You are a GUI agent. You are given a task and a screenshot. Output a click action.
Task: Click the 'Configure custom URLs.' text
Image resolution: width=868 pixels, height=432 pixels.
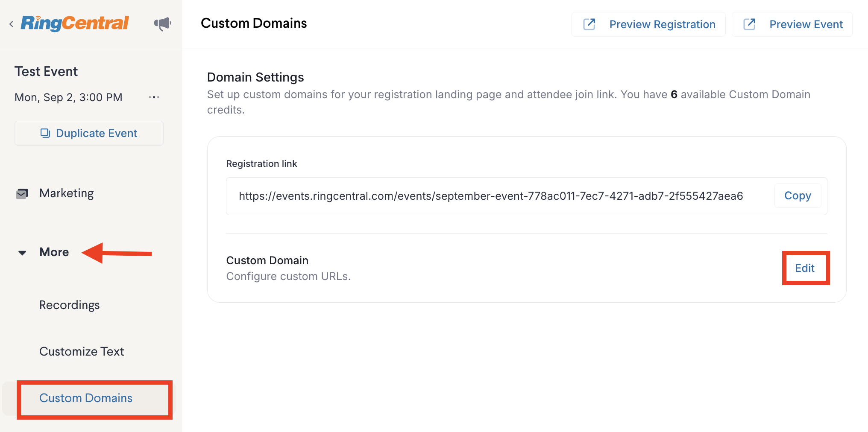pos(288,276)
